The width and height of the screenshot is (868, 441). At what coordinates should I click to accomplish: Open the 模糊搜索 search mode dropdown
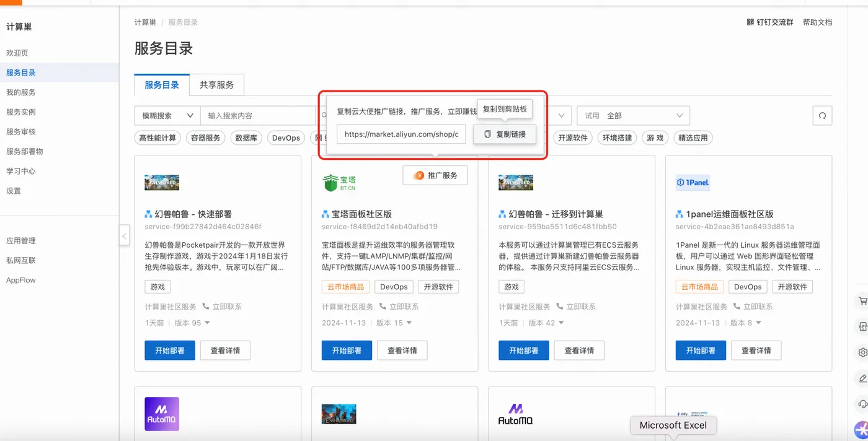click(167, 116)
